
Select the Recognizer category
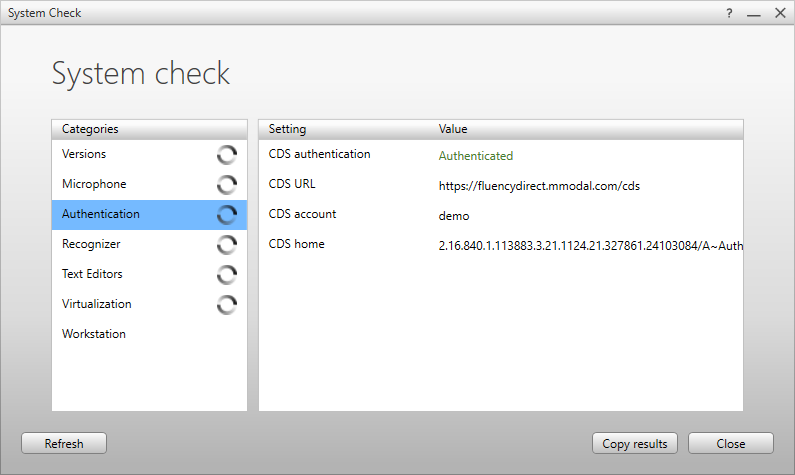pyautogui.click(x=91, y=244)
